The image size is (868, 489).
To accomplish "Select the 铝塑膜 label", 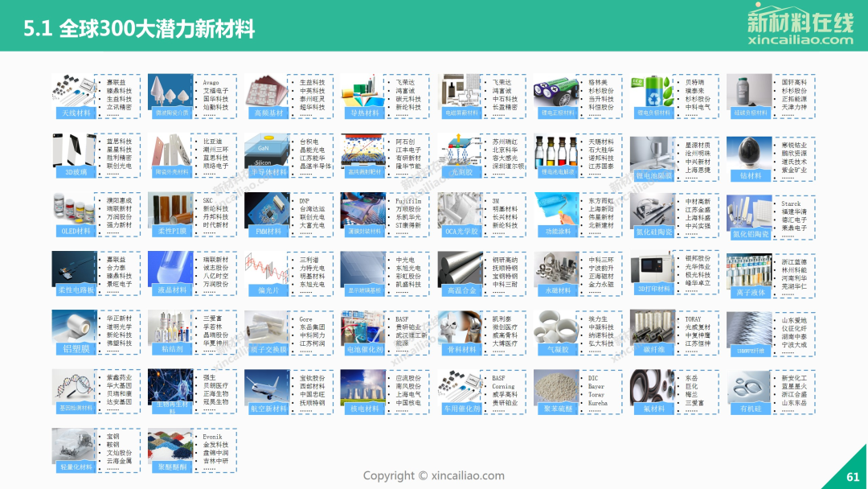I will click(x=76, y=350).
